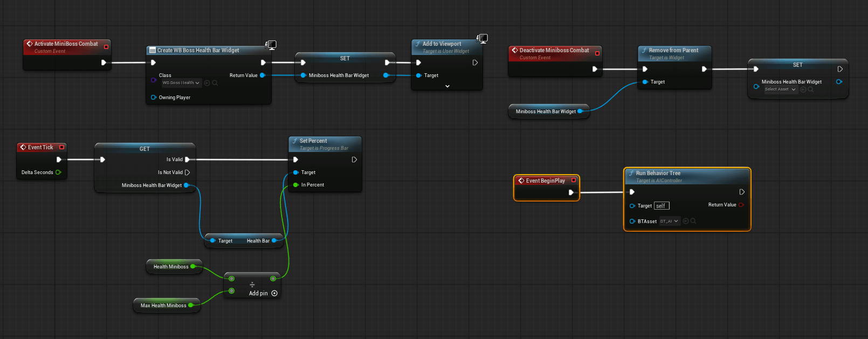Viewport: 868px width, 339px height.
Task: Click Run Behavior Tree exec output pin
Action: coord(742,192)
